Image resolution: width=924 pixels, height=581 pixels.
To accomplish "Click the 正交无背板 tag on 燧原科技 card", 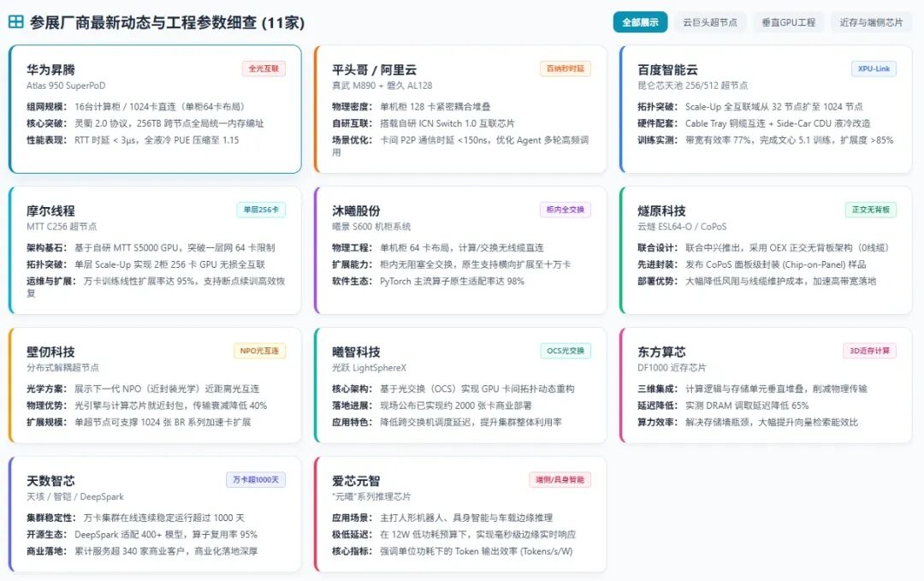I will click(x=870, y=209).
